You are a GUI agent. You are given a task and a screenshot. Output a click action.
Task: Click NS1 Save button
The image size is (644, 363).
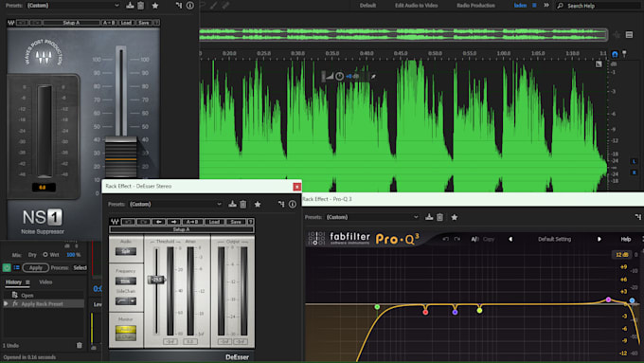[144, 23]
